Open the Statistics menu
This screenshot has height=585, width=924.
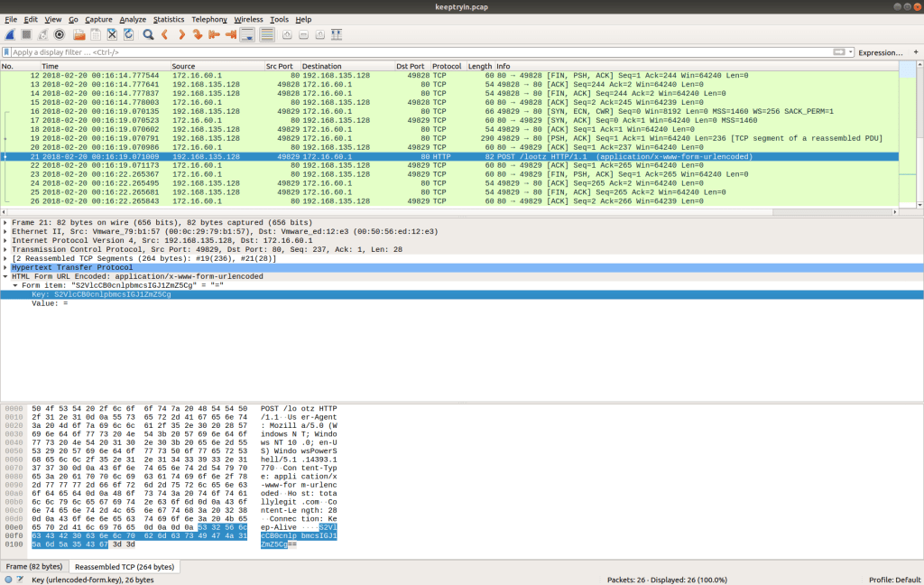coord(169,19)
